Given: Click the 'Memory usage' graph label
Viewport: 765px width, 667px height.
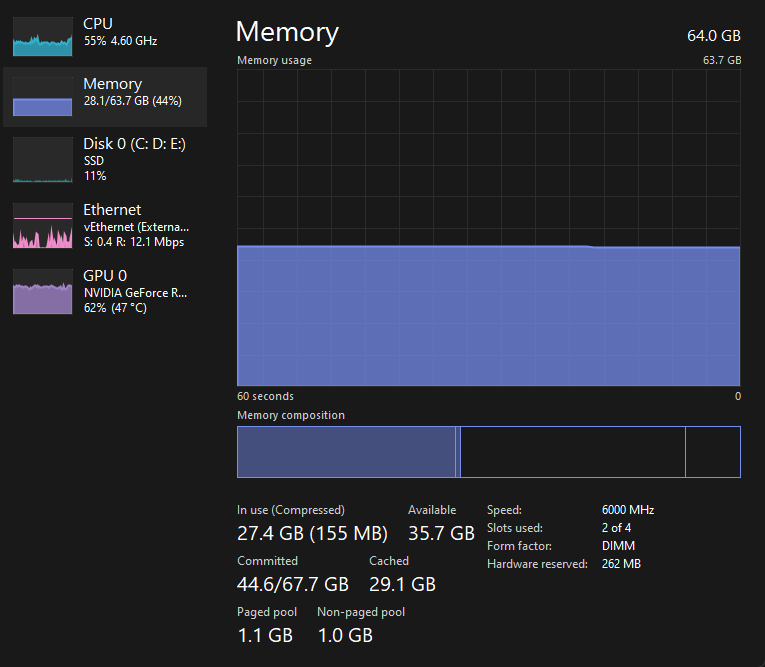Looking at the screenshot, I should (274, 60).
